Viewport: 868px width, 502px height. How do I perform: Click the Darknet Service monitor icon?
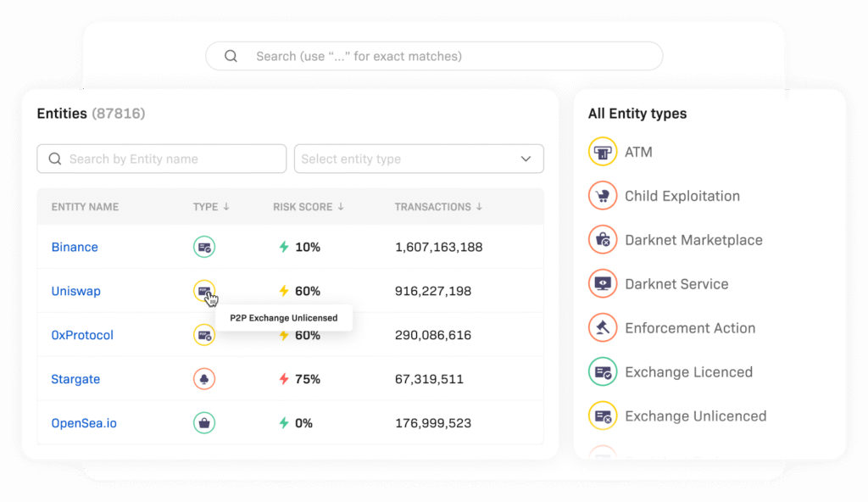[603, 284]
